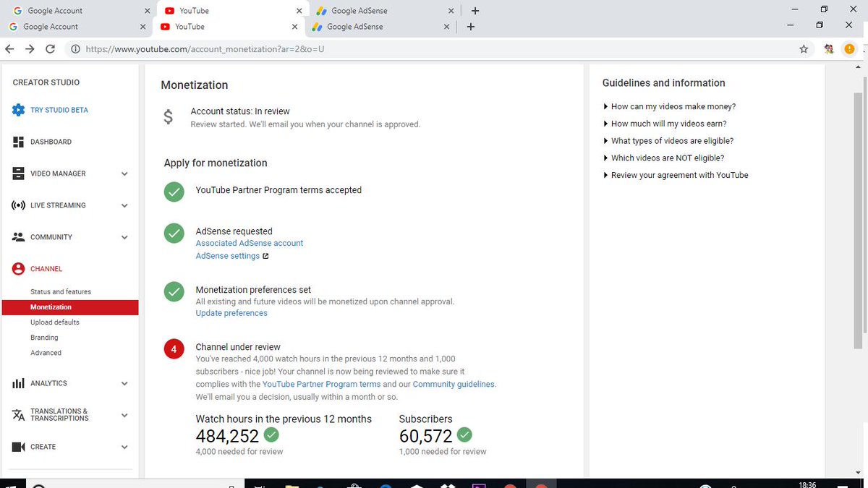Expand the Community chevron
The height and width of the screenshot is (488, 868).
coord(124,237)
